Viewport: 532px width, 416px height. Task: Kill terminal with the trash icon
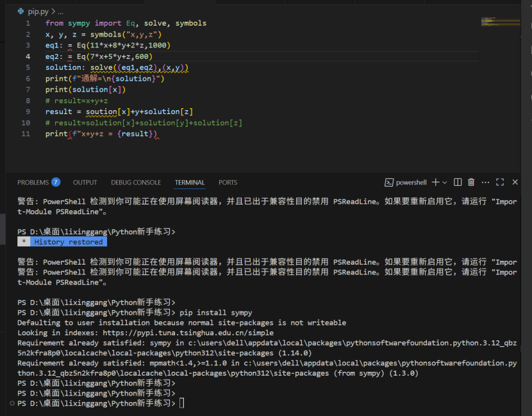[471, 182]
